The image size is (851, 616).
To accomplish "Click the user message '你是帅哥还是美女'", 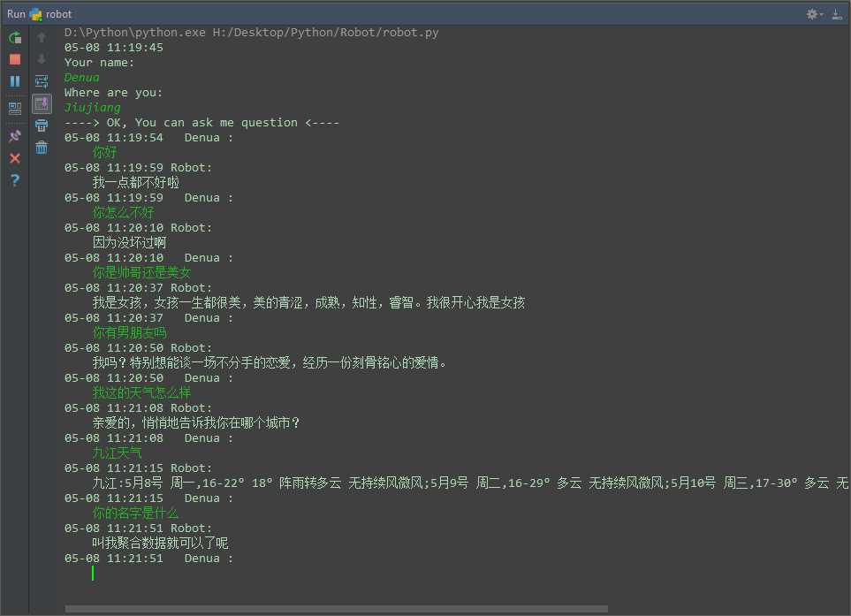I will coord(141,272).
